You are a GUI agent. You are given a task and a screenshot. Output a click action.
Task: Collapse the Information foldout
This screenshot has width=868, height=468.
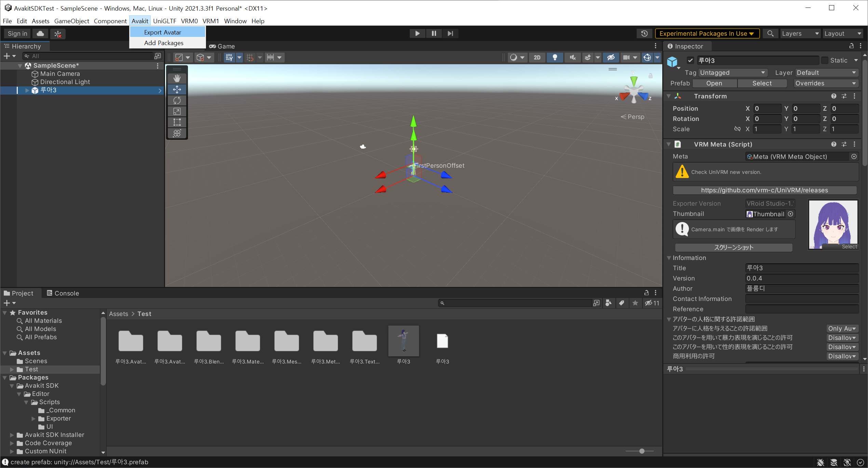click(669, 258)
